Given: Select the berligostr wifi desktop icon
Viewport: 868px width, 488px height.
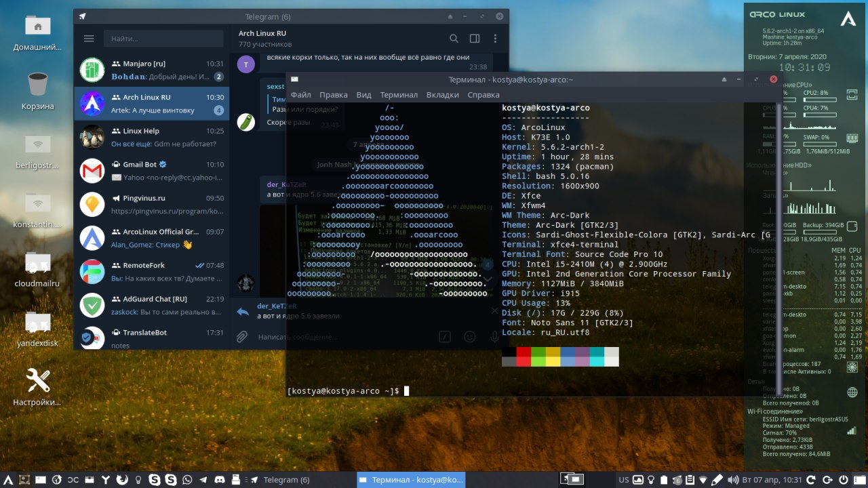Looking at the screenshot, I should (37, 150).
